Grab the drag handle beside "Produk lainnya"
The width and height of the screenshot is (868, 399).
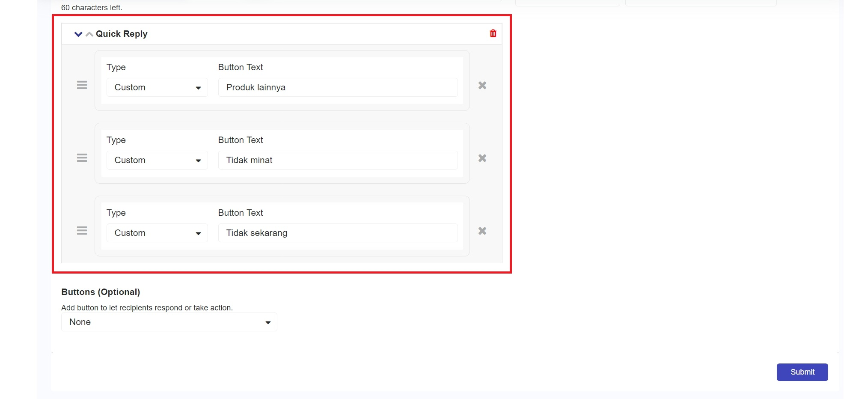(x=82, y=85)
